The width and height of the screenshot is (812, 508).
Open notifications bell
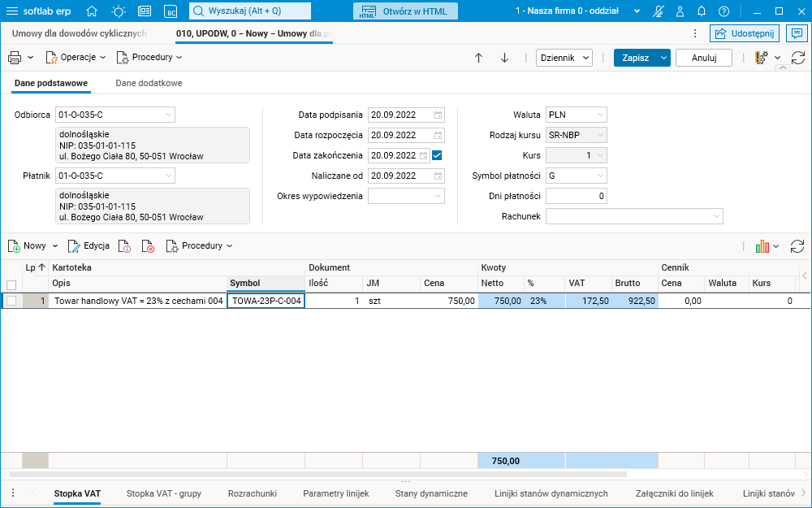(702, 11)
